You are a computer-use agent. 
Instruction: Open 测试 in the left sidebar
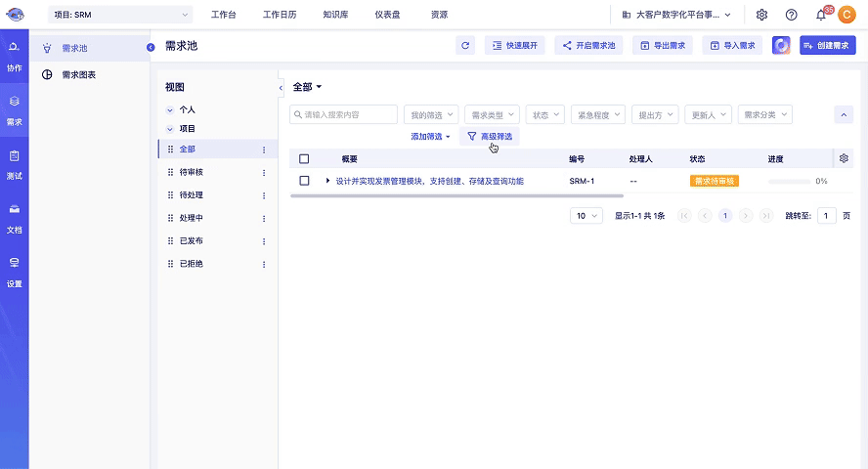point(15,164)
